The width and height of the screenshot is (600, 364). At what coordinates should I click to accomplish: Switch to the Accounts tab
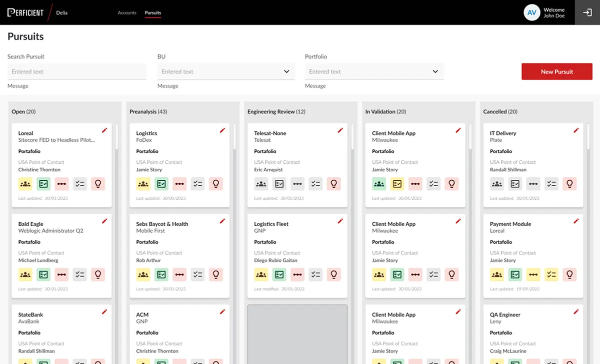pos(127,12)
